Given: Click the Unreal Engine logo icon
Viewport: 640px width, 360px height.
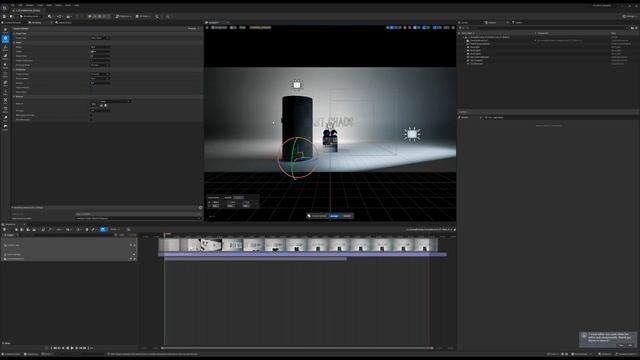Looking at the screenshot, I should 4,7.
